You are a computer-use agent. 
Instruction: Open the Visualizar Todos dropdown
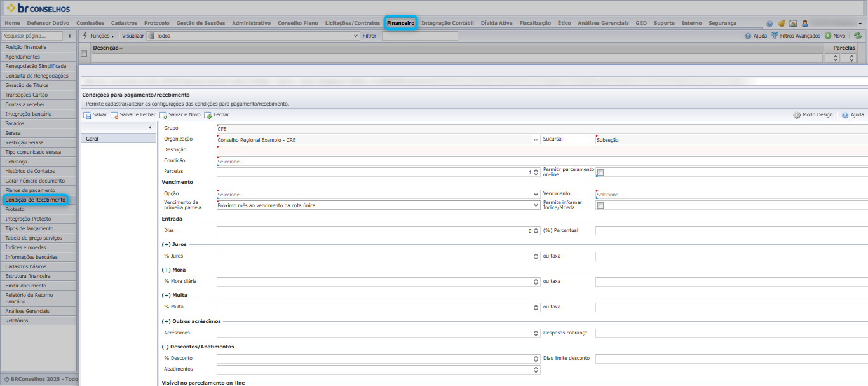pos(253,36)
